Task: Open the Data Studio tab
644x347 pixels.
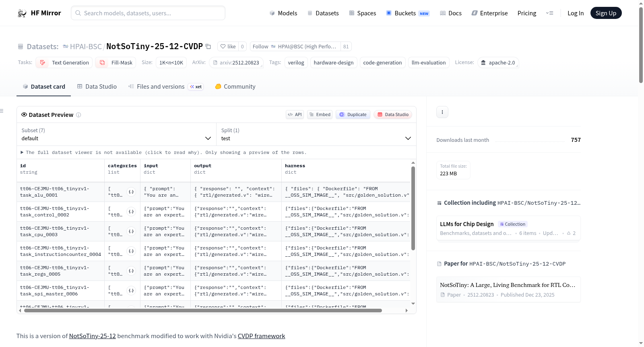Action: click(97, 87)
